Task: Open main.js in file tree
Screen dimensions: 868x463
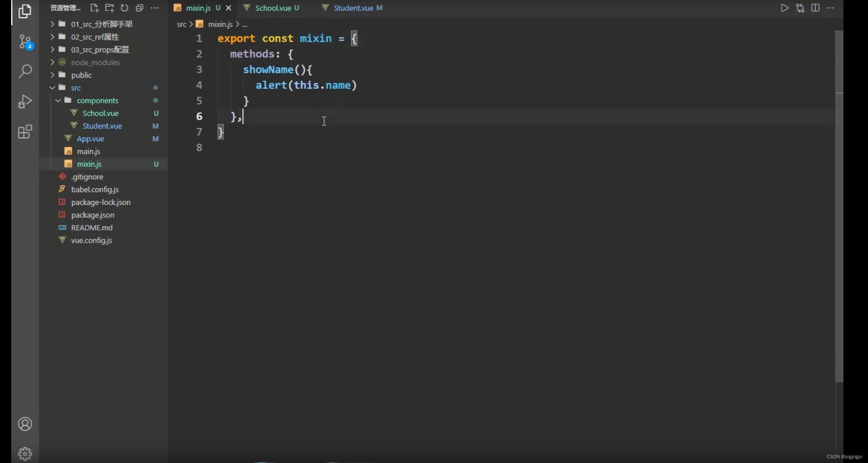Action: tap(88, 151)
